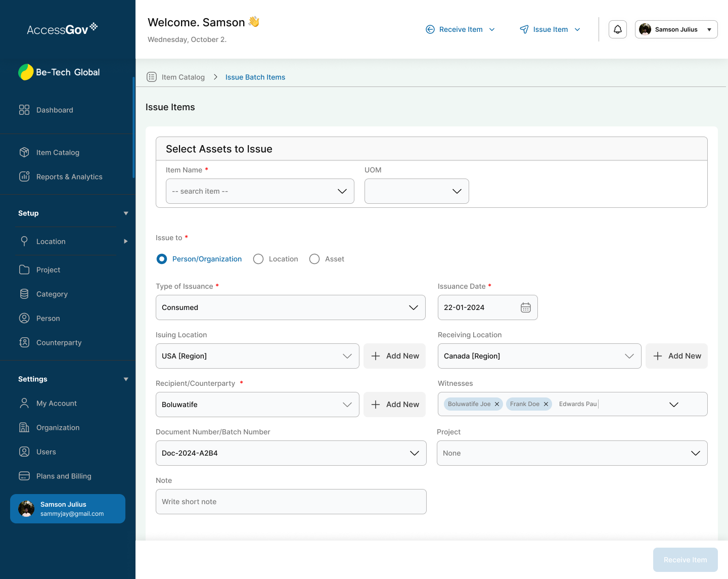Open the Recipient/Counterparty Boluwatife dropdown
Screen dimensions: 728x579
257,405
